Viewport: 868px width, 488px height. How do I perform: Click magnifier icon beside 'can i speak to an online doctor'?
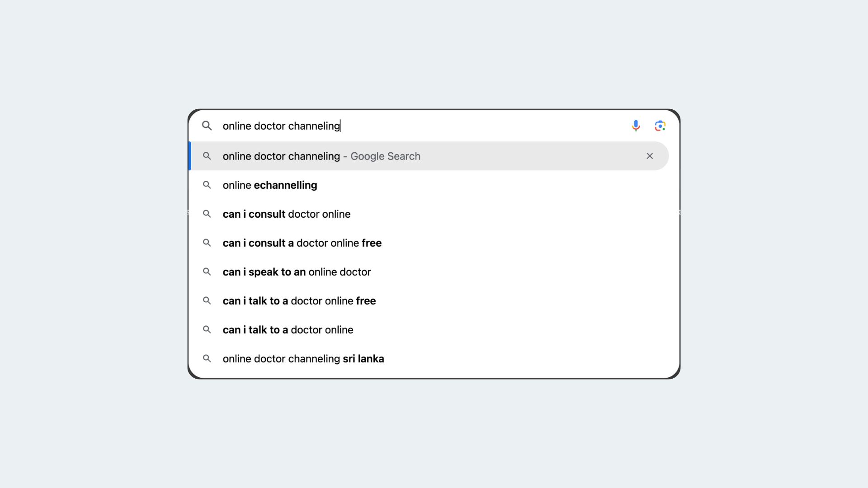pyautogui.click(x=207, y=272)
